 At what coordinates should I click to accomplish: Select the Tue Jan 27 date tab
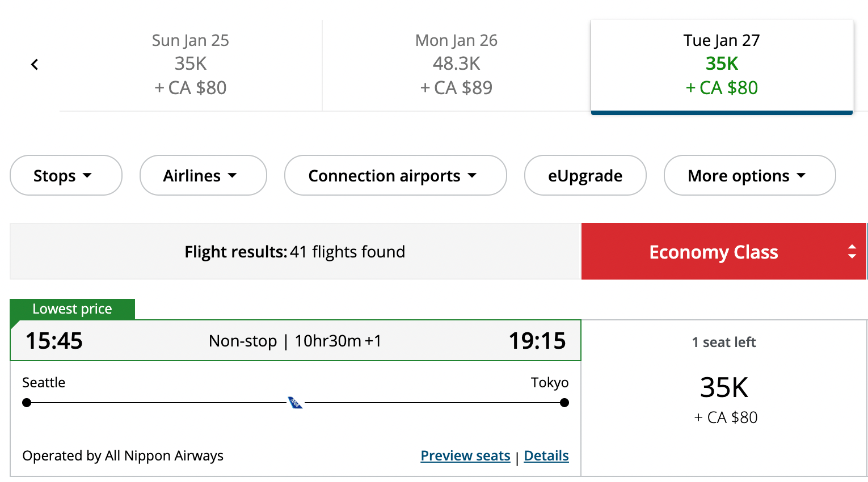click(x=722, y=65)
